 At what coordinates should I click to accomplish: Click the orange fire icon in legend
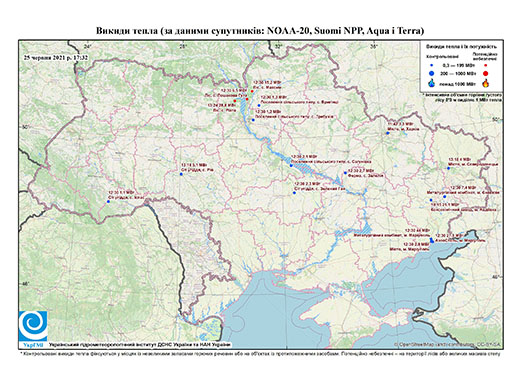point(486,83)
